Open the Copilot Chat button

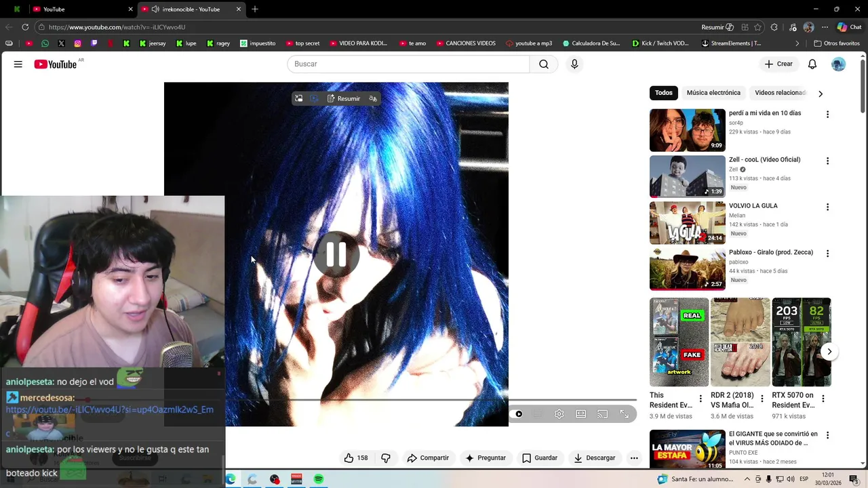(x=849, y=27)
